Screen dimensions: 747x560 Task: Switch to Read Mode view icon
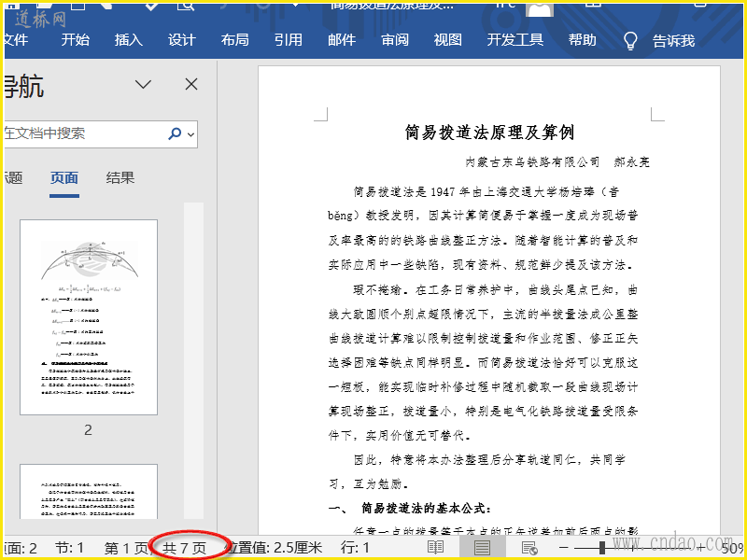coord(435,548)
